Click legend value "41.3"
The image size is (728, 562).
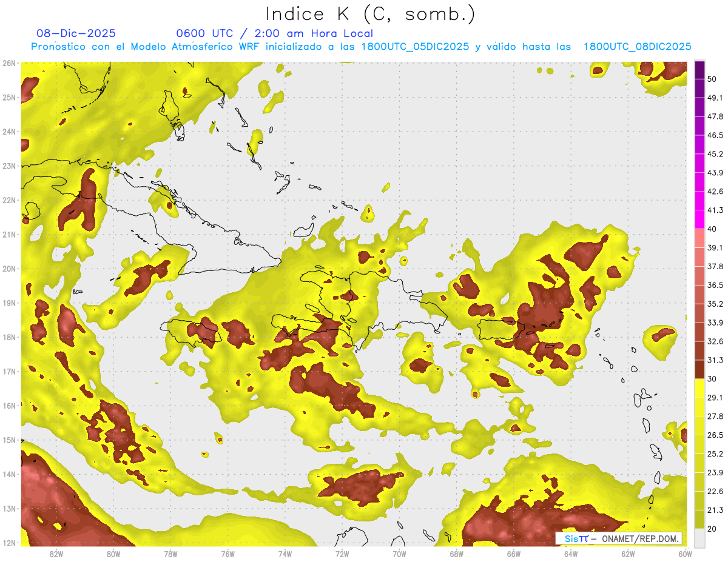coord(715,210)
